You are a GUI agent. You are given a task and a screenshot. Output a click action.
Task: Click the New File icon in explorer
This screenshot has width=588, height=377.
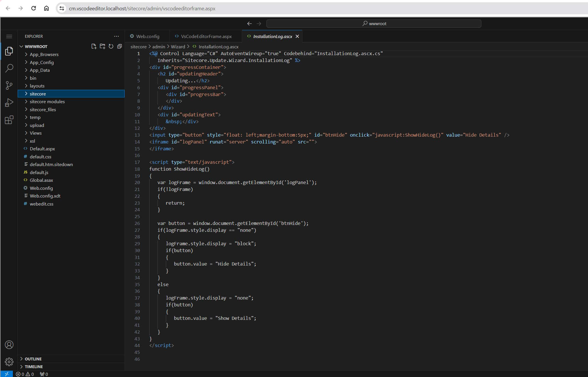pyautogui.click(x=94, y=46)
